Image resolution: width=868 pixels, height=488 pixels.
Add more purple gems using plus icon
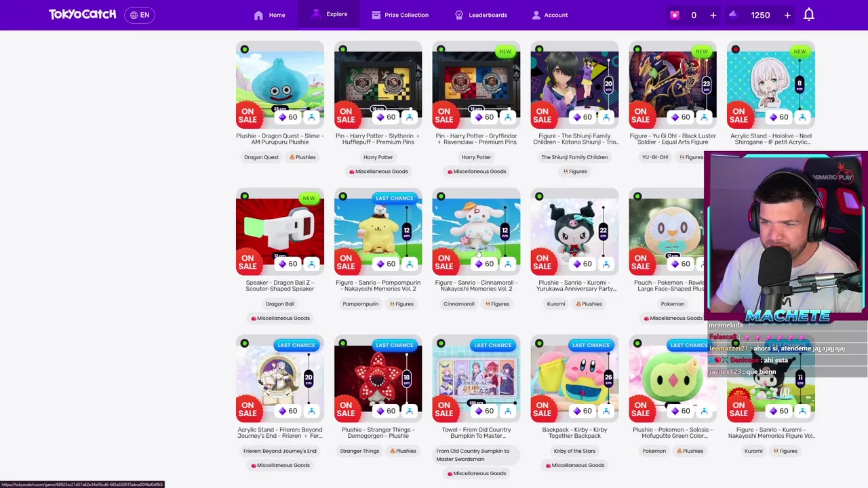coord(787,15)
